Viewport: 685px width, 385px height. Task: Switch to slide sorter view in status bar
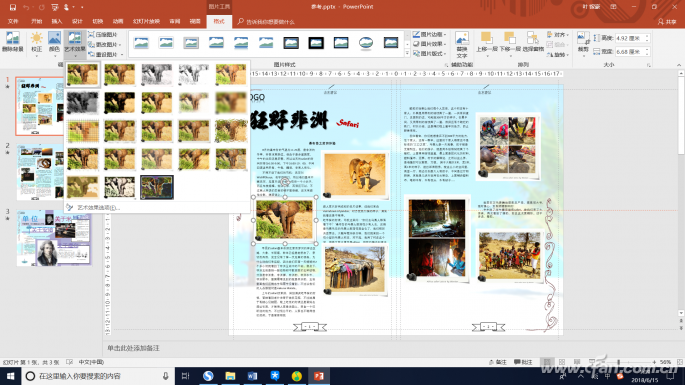coord(562,362)
